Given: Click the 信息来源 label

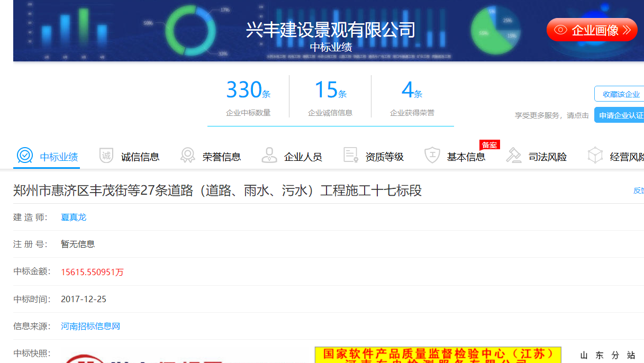Looking at the screenshot, I should point(32,326).
